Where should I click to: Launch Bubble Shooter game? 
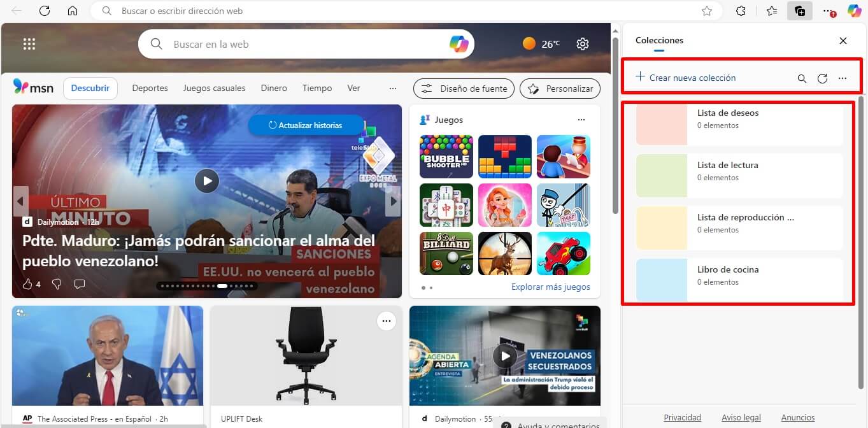point(446,157)
